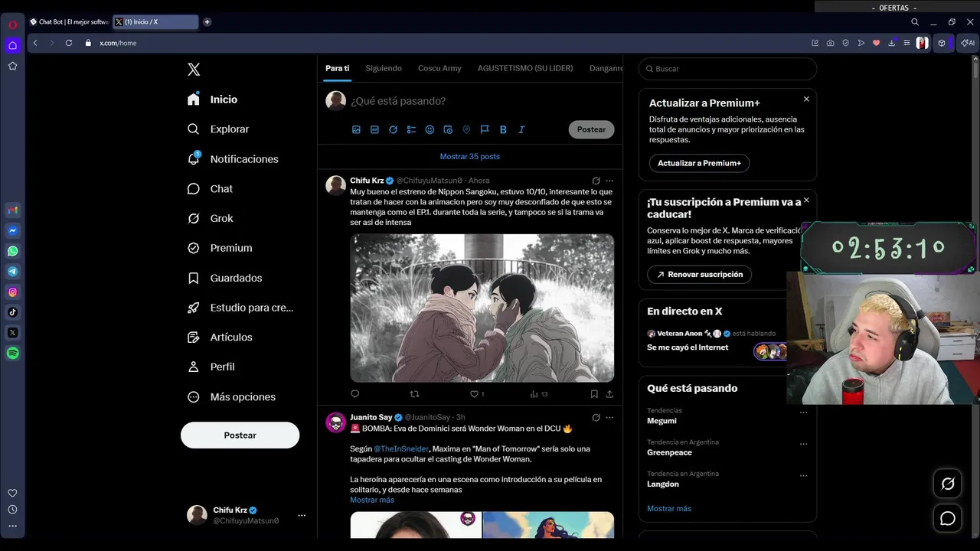Open the emoji picker in composer
Image resolution: width=980 pixels, height=551 pixels.
pos(430,129)
